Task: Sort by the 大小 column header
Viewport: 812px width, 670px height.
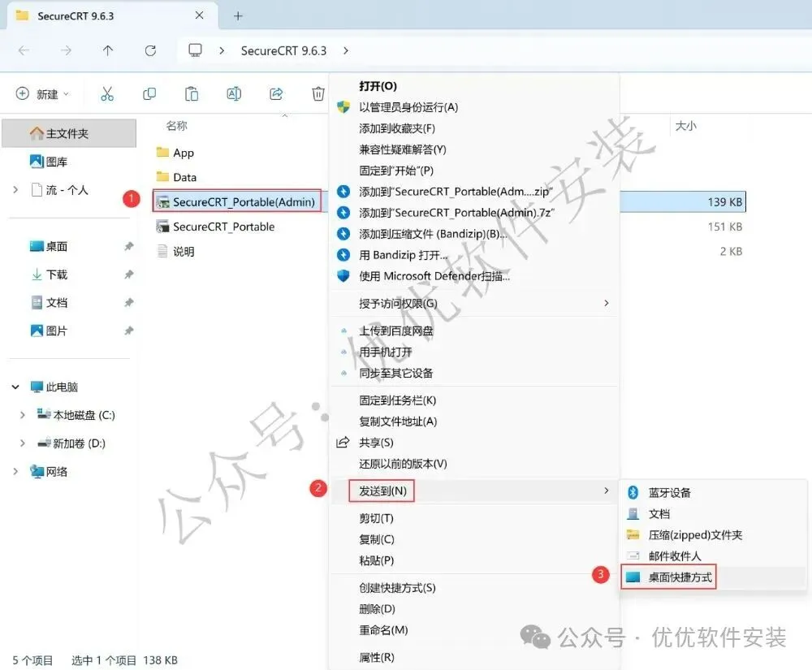Action: click(685, 126)
